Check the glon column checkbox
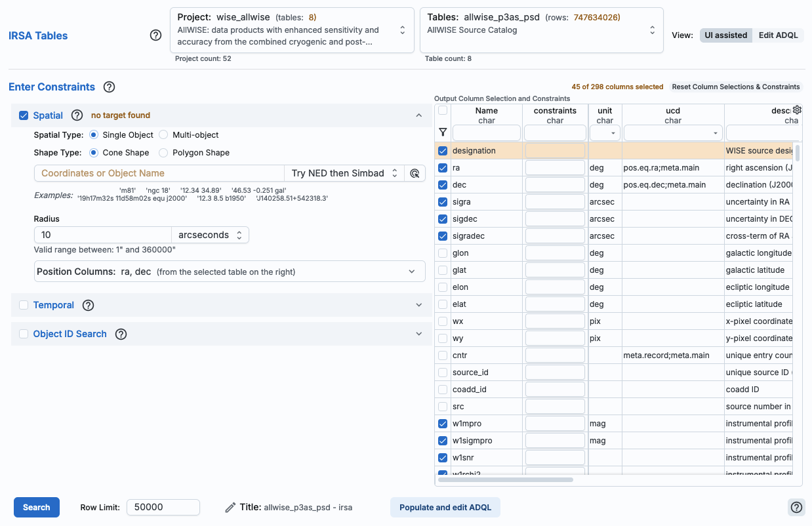This screenshot has height=526, width=812. click(x=443, y=253)
